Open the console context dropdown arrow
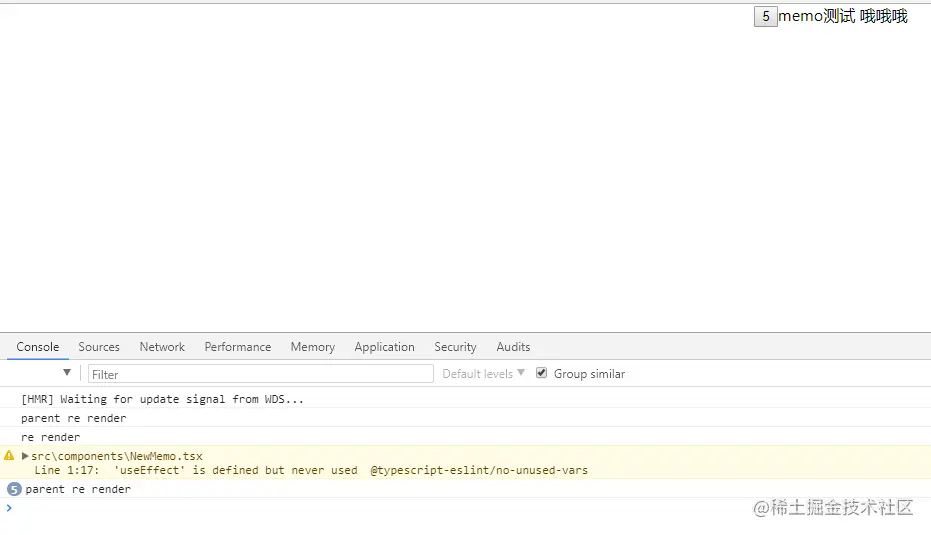The height and width of the screenshot is (535, 931). tap(66, 373)
